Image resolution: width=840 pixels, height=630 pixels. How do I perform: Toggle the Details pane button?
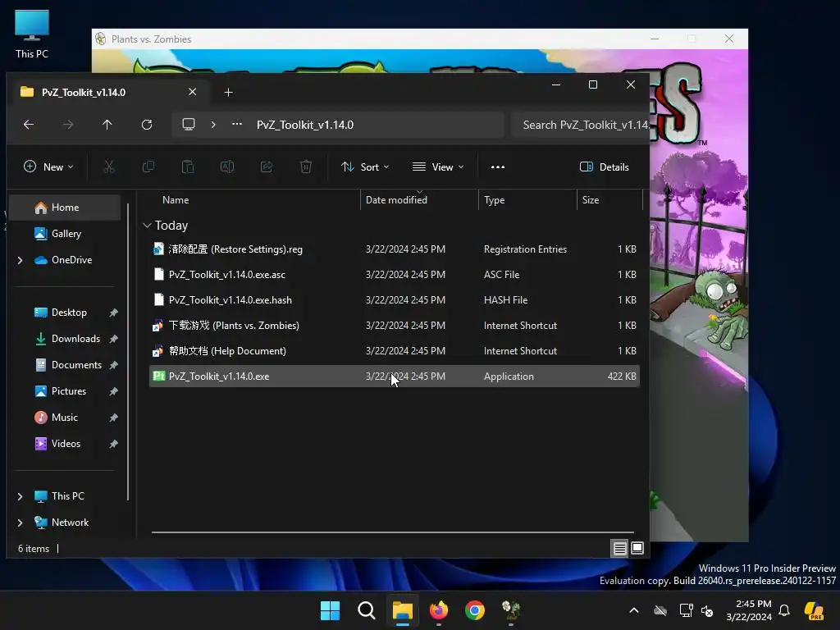click(x=605, y=167)
